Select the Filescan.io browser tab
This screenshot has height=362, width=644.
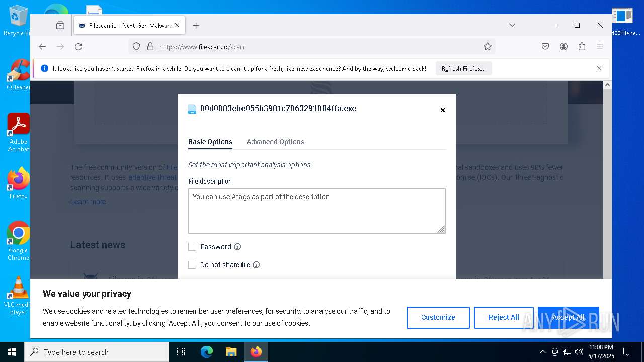129,26
